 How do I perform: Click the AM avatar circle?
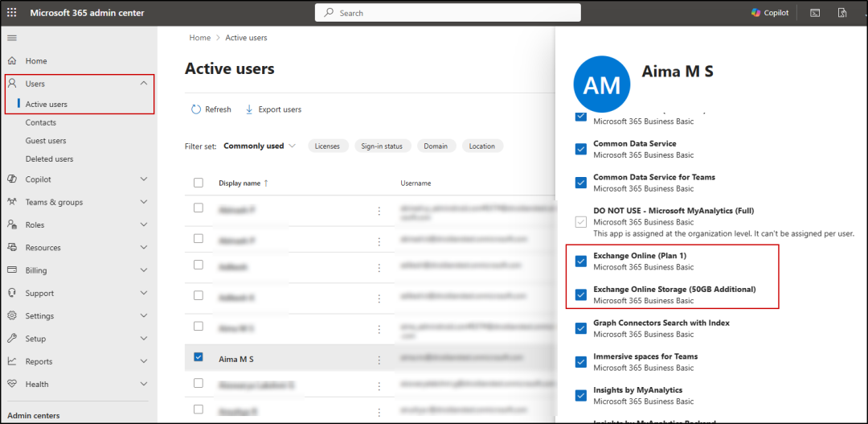[x=602, y=84]
